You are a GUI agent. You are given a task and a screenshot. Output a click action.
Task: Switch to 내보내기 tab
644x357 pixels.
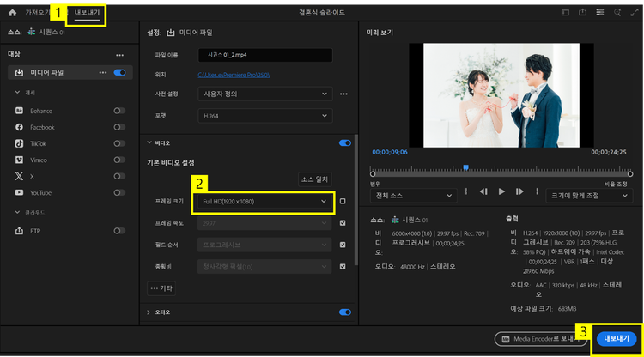(87, 13)
